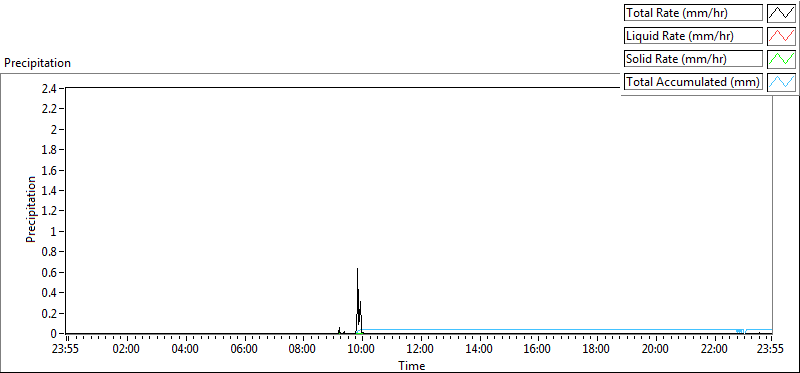The height and width of the screenshot is (373, 800).
Task: Click the vertical Precipitation axis label
Action: point(31,209)
